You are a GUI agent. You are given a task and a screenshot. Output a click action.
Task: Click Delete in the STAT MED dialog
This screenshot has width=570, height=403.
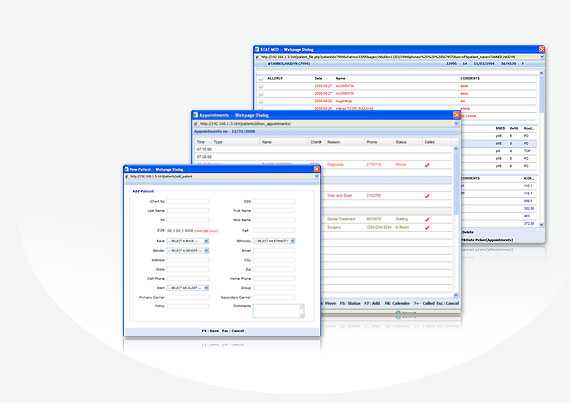[467, 232]
